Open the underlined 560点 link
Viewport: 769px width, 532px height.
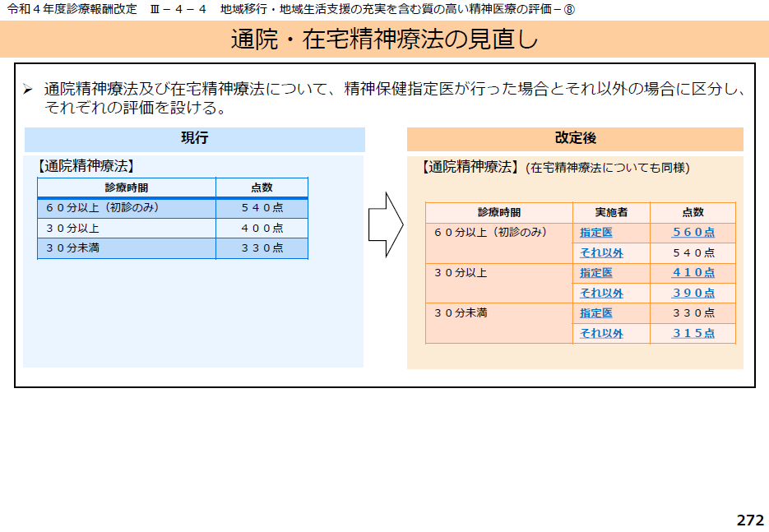pyautogui.click(x=693, y=233)
